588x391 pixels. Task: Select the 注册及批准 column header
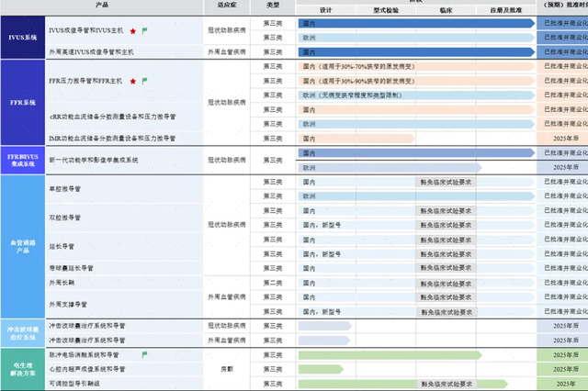506,10
